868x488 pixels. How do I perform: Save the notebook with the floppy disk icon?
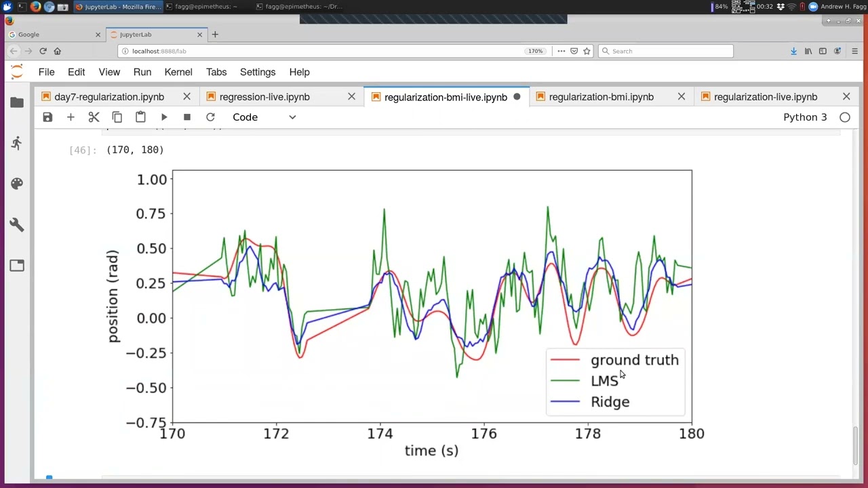coord(47,117)
